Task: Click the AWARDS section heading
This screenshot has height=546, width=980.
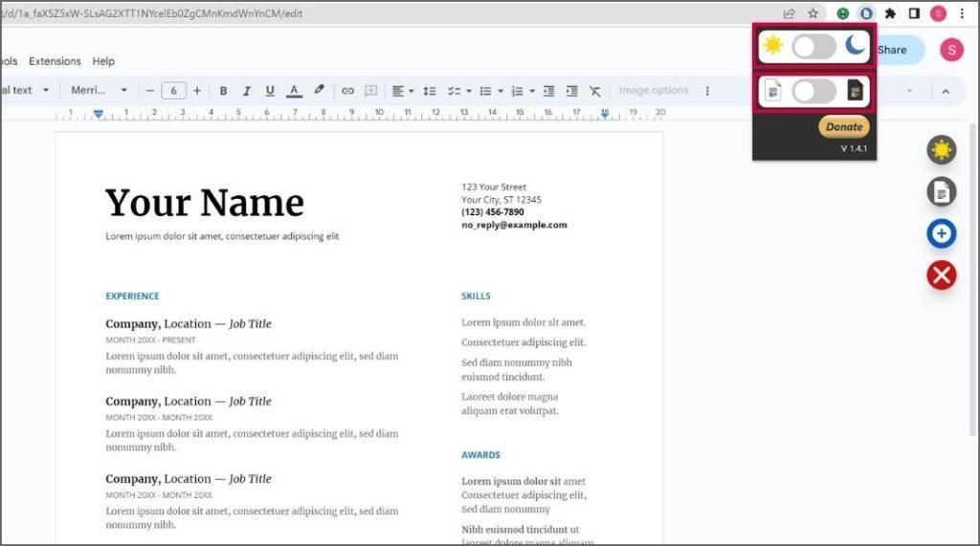Action: tap(480, 455)
